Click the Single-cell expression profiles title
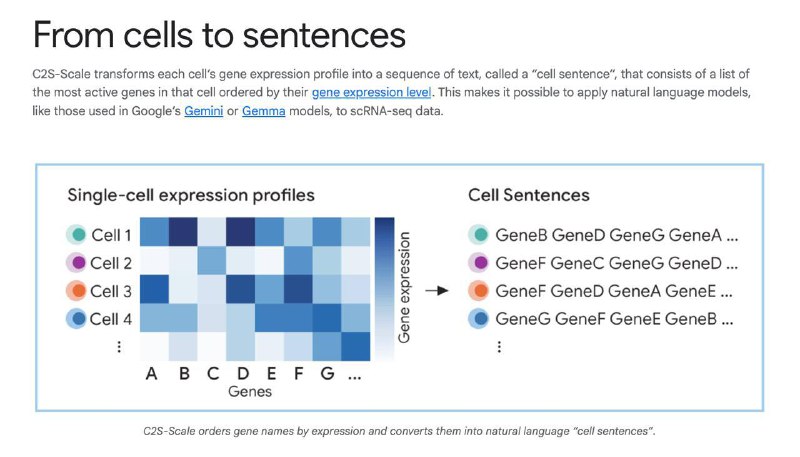This screenshot has height=457, width=800. [191, 195]
